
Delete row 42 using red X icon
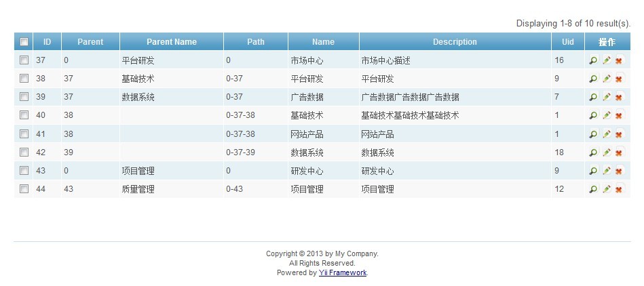pyautogui.click(x=619, y=152)
